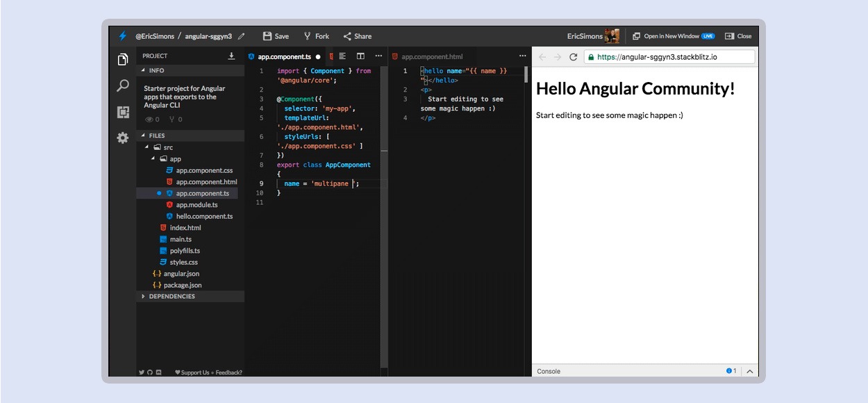Go back in the preview browser
The height and width of the screenshot is (403, 868).
tap(542, 57)
